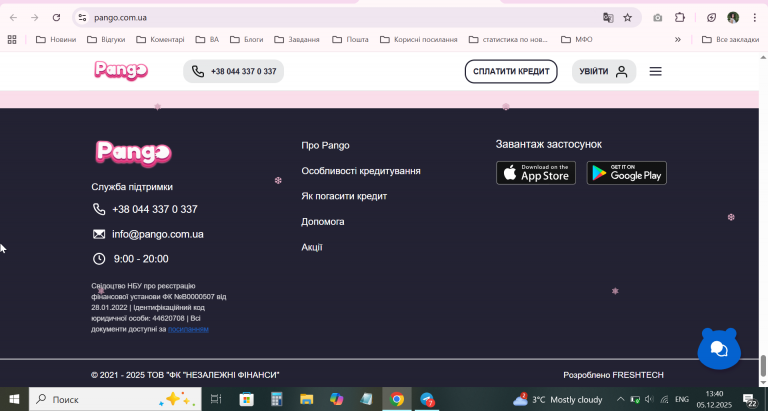Click the УВІЙТИ login button
768x411 pixels.
click(604, 72)
